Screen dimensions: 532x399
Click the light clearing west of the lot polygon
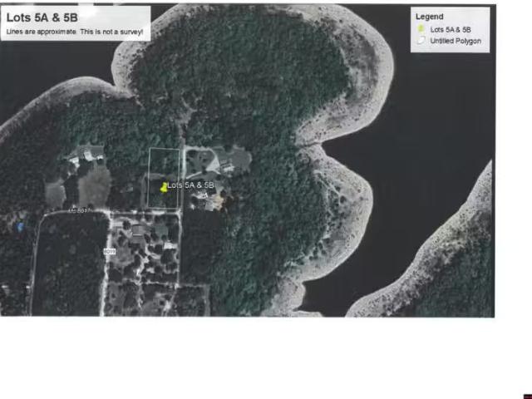tap(94, 185)
